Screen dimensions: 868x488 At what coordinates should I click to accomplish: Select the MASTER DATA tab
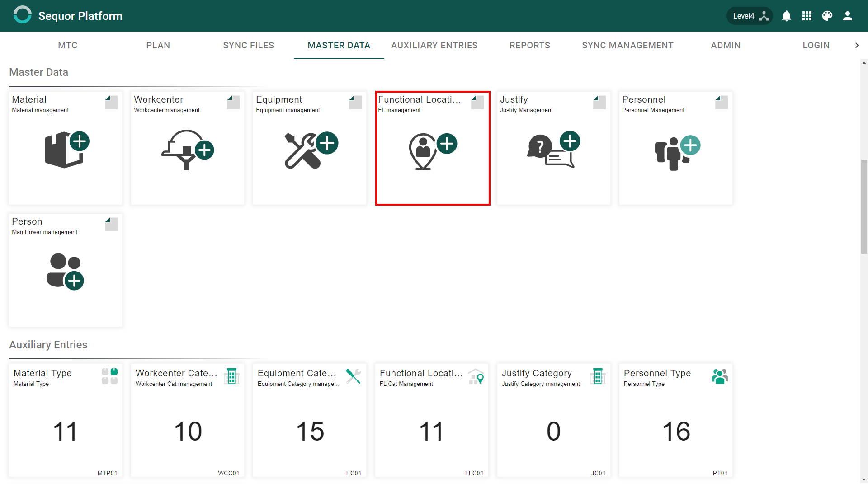point(339,45)
